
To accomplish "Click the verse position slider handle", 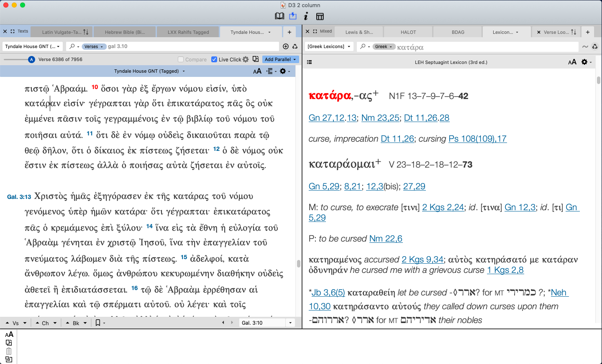I will click(31, 59).
